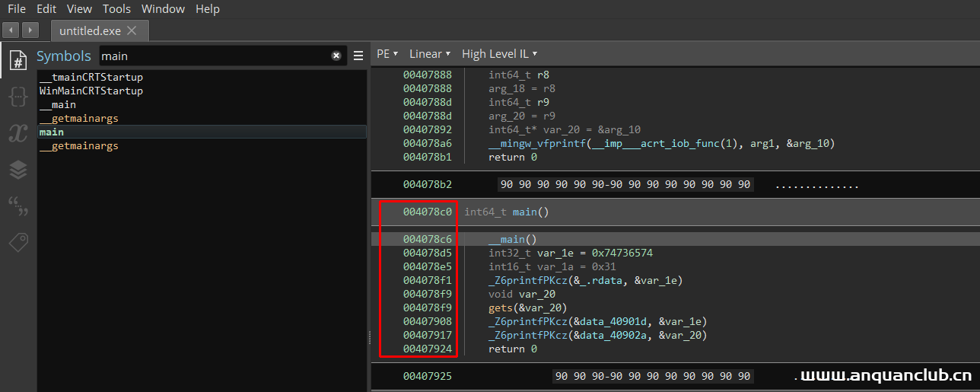
Task: Open the Symbols sidebar panel icon
Action: (18, 61)
